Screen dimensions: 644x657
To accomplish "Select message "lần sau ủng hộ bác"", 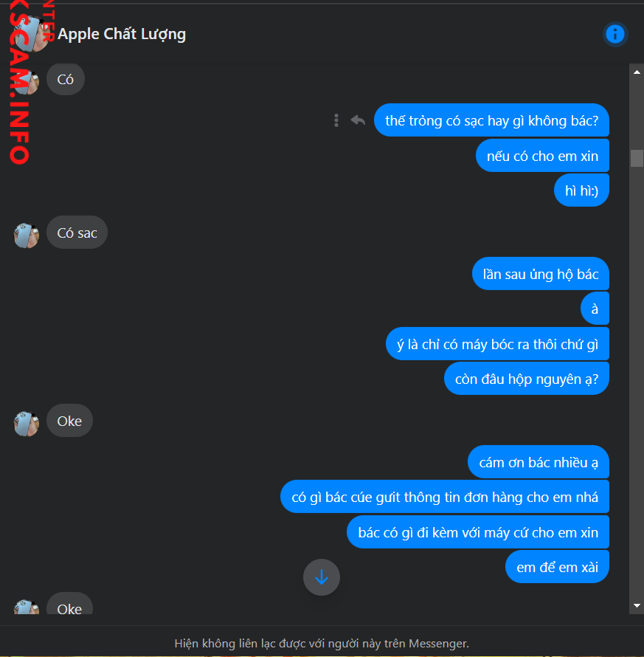I will (541, 274).
